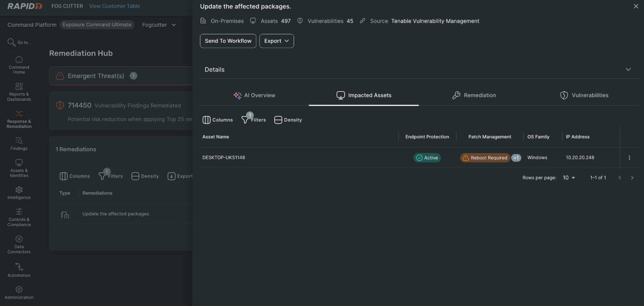Adjust row Density for the assets table
Image resolution: width=644 pixels, height=306 pixels.
click(x=288, y=120)
